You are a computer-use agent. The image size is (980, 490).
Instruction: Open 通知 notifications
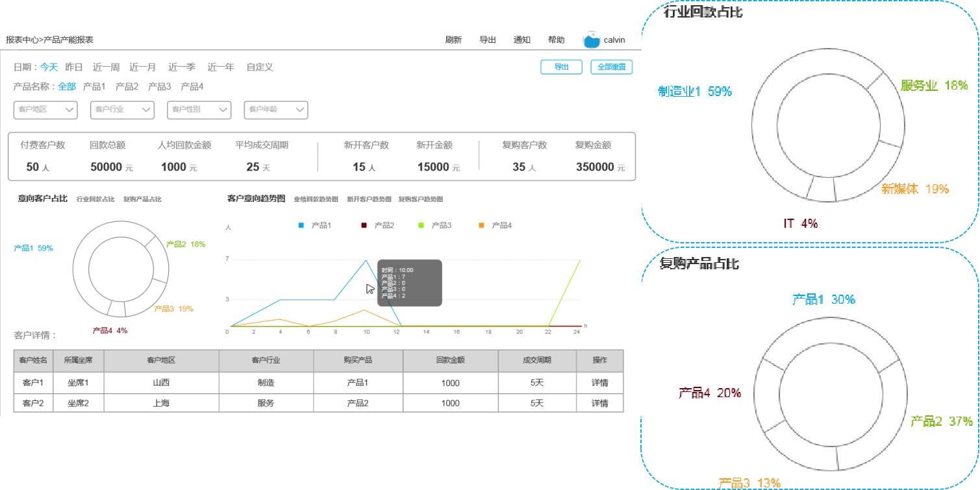[x=522, y=40]
